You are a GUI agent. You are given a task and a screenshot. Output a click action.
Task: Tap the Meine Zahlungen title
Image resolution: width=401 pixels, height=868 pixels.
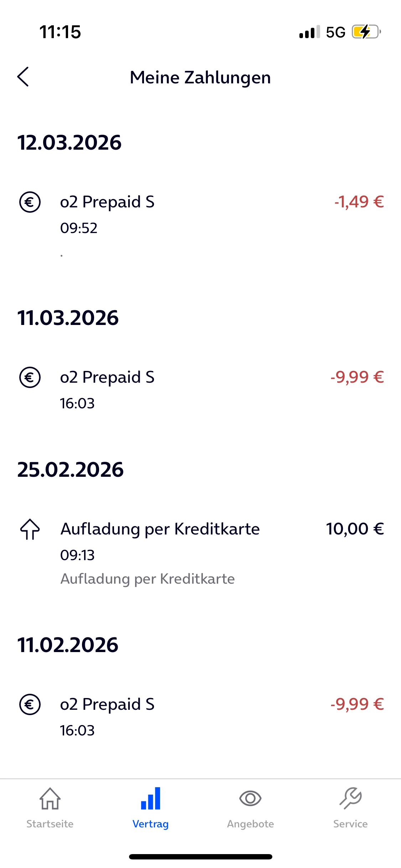click(x=200, y=77)
